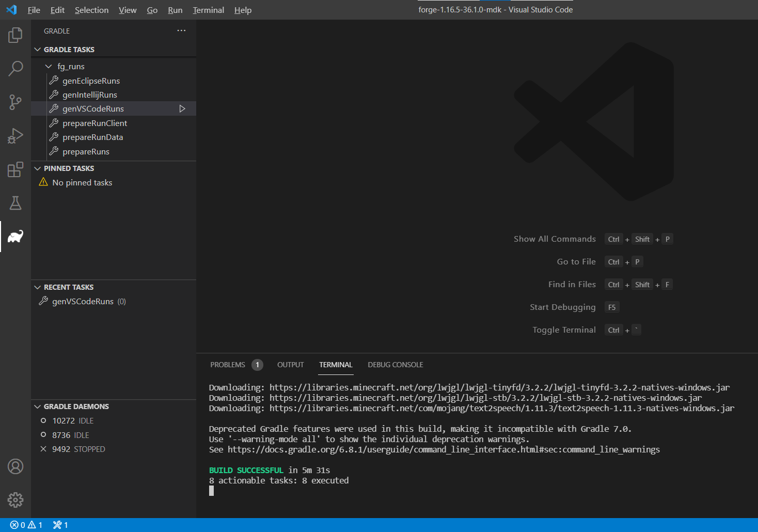Select the prepareRunClient task

tap(94, 123)
